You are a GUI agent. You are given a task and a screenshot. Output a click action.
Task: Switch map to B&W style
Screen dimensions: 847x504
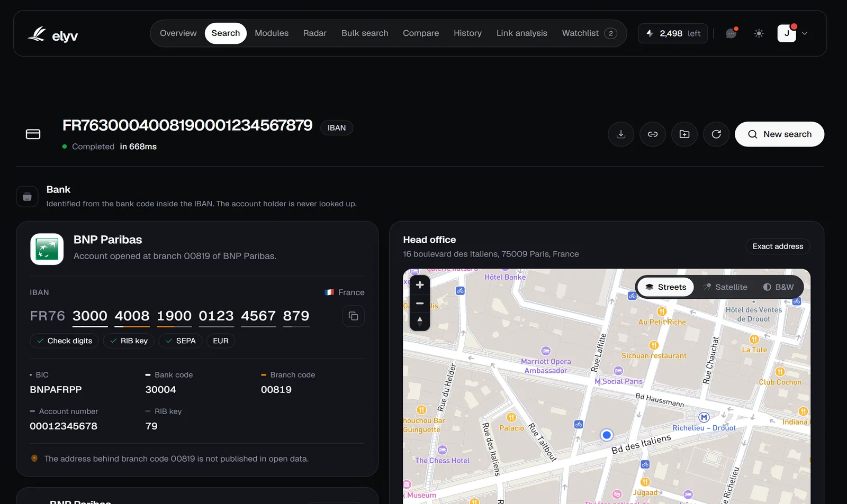[778, 287]
